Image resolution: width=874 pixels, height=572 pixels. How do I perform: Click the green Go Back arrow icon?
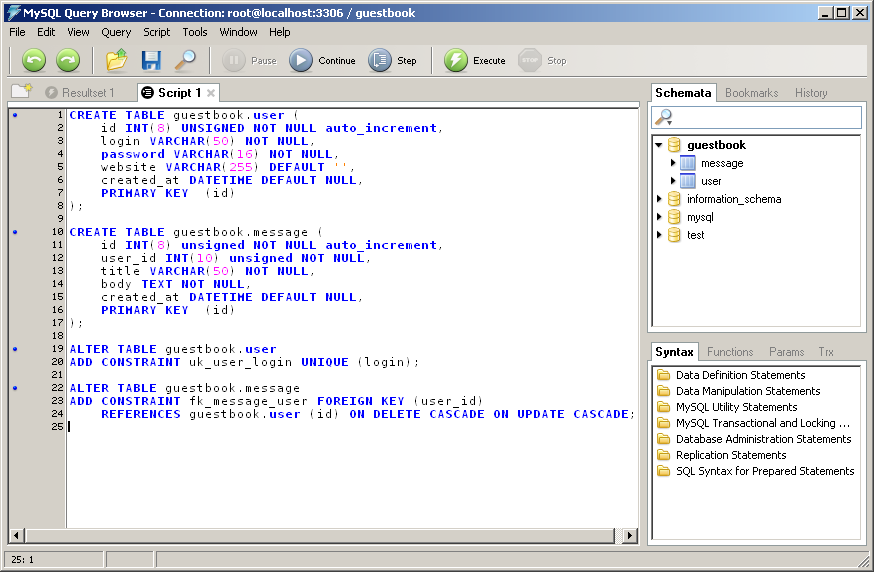(34, 61)
